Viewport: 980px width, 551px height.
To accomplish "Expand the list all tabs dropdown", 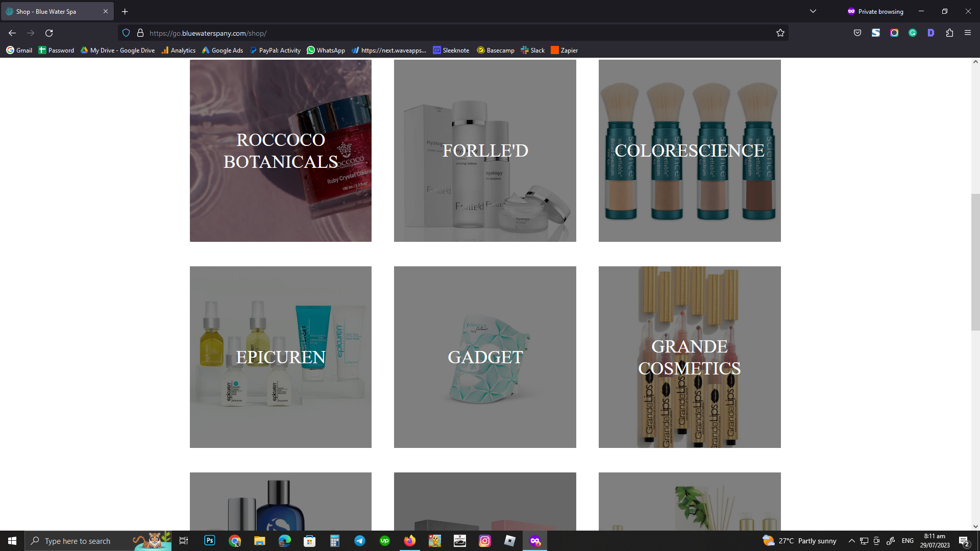I will click(x=813, y=11).
